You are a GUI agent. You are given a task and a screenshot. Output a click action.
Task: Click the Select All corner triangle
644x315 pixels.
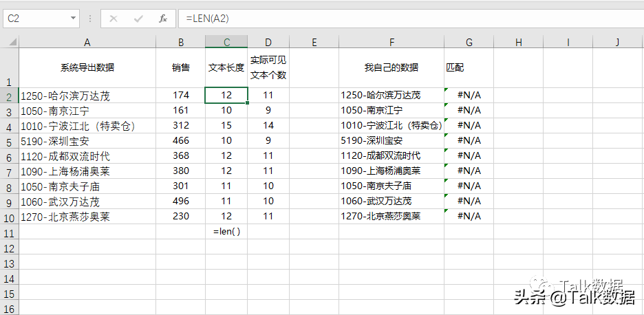pos(13,42)
